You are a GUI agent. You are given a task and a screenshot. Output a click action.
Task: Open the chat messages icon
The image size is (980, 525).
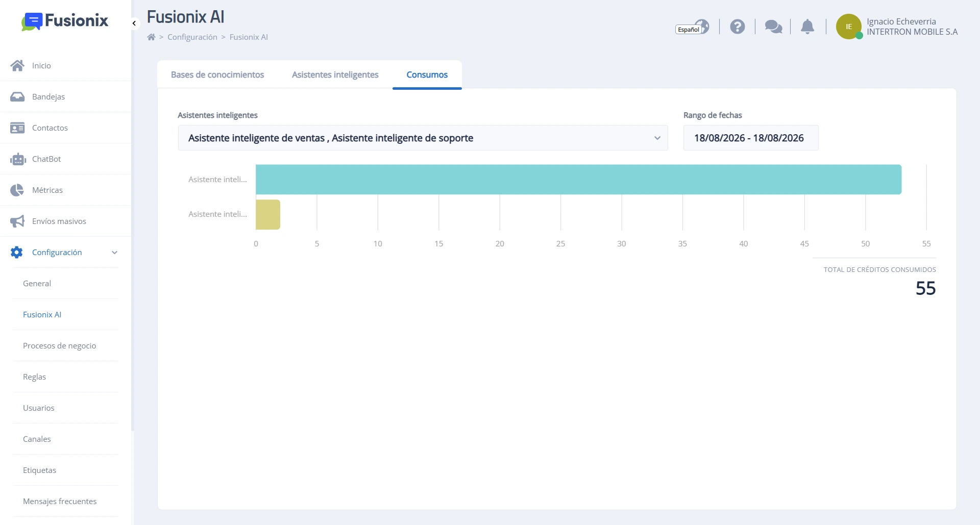tap(773, 27)
